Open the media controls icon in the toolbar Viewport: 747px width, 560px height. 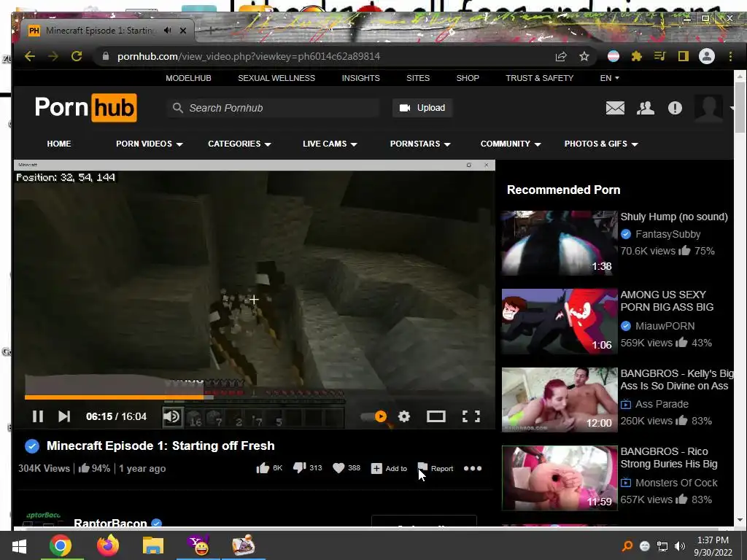click(659, 57)
